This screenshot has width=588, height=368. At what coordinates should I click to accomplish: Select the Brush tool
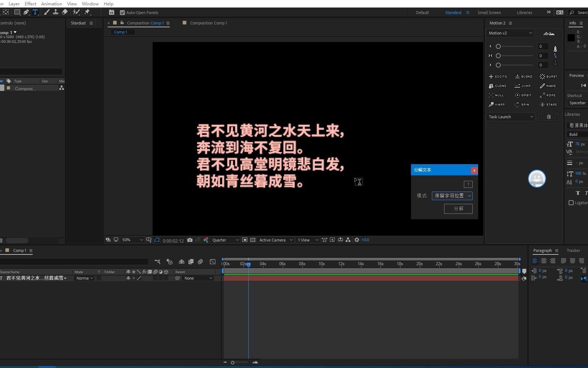point(47,12)
